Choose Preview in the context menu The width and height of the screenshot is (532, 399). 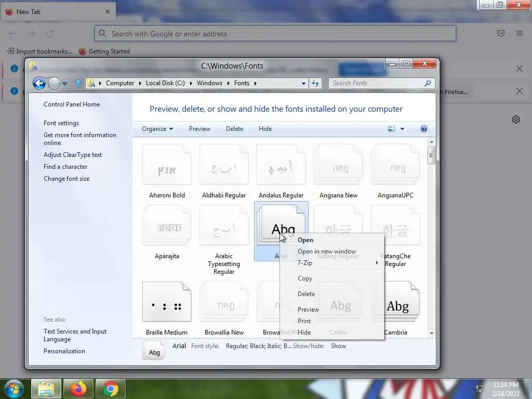click(x=332, y=310)
